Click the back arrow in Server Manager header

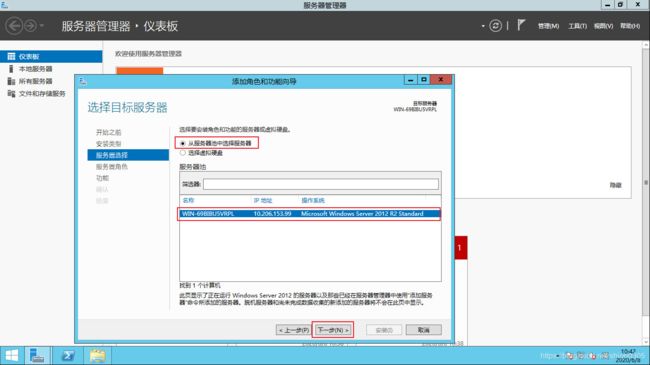coord(14,26)
